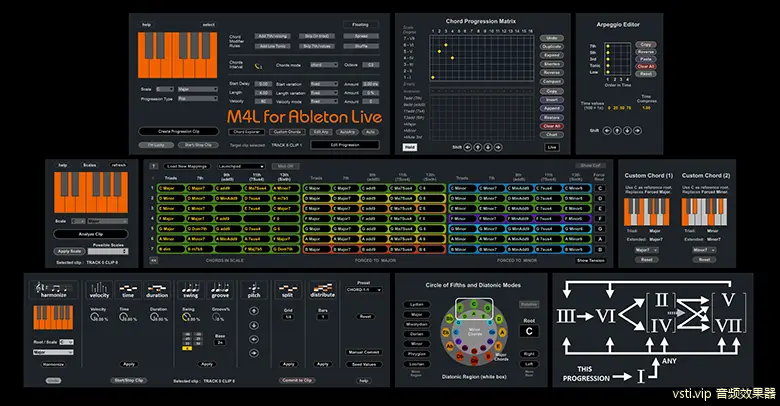Open the Chord Explorer tab

[x=246, y=132]
